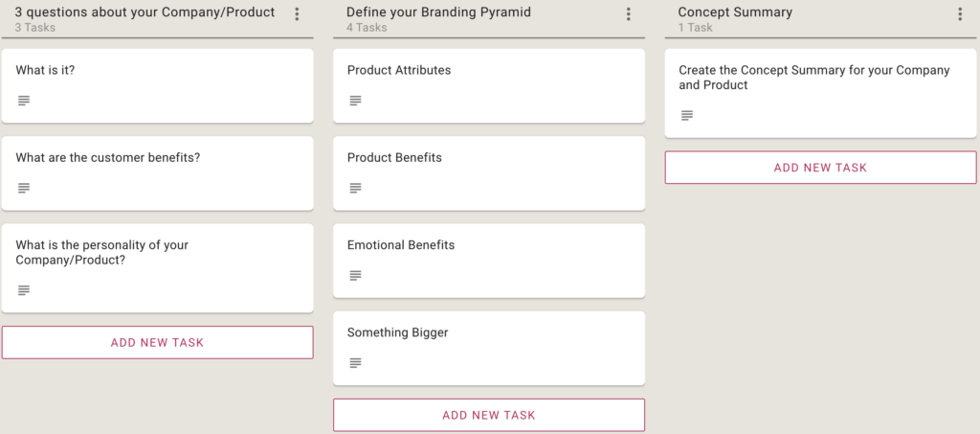Image resolution: width=980 pixels, height=434 pixels.
Task: Click description icon on Emotional Benefits card
Action: [355, 275]
